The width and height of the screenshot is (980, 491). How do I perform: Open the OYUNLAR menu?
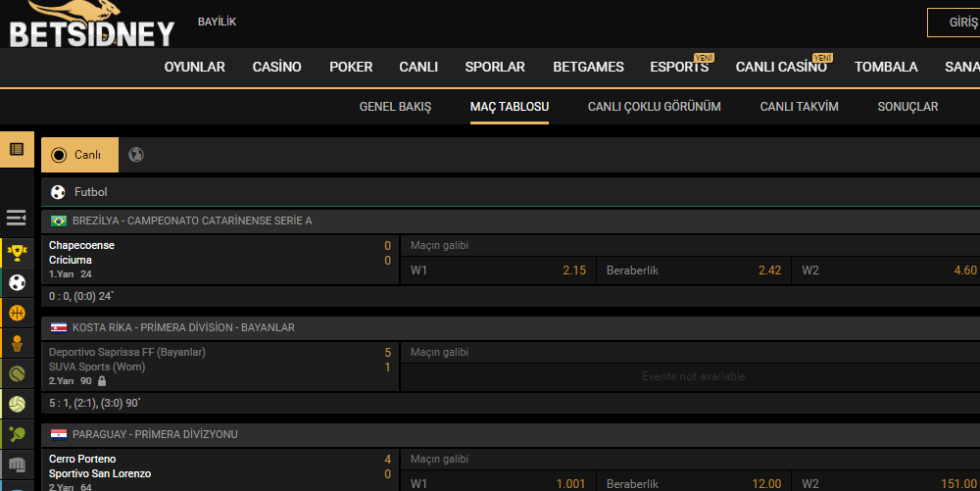[x=194, y=67]
